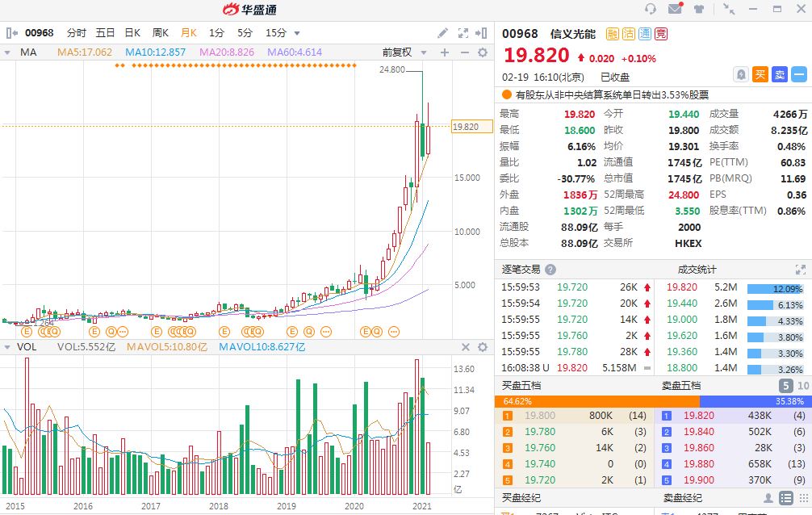The height and width of the screenshot is (515, 812).
Task: Click the 16:08:38 U trade row
Action: point(576,368)
